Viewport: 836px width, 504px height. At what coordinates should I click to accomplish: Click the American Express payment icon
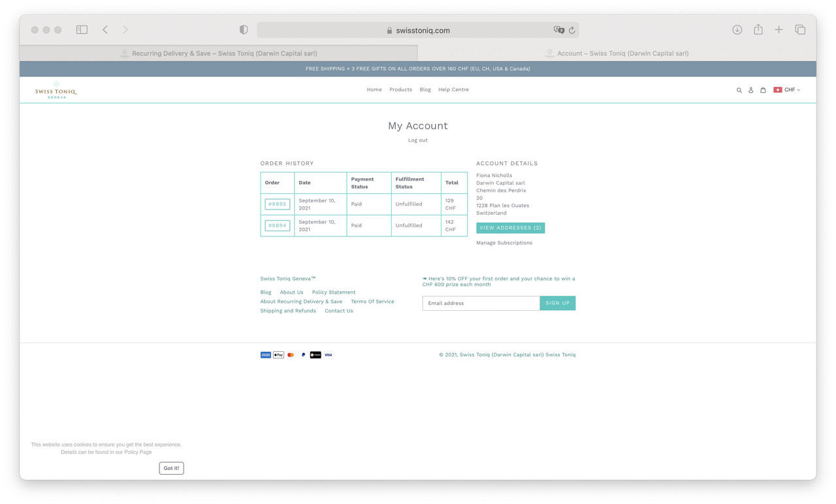click(266, 355)
